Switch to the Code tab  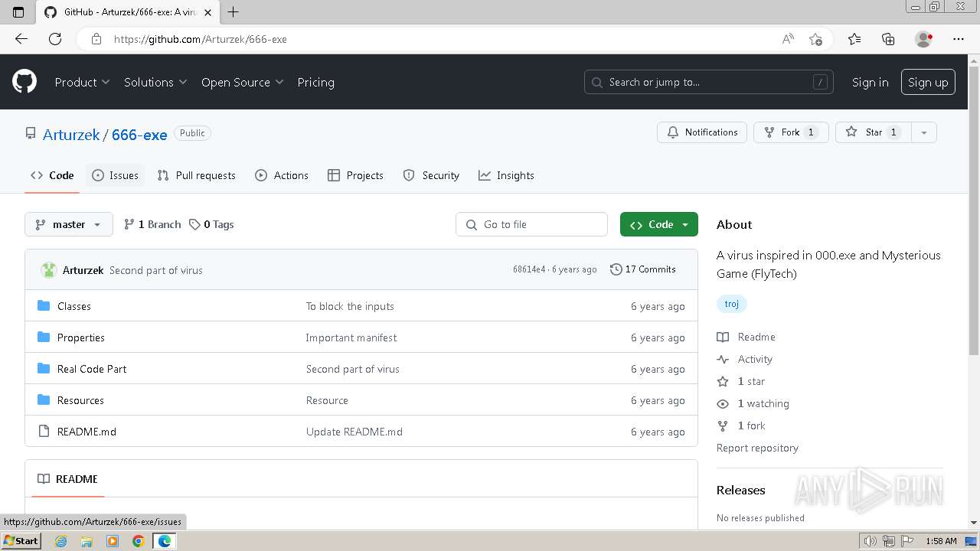(x=52, y=175)
